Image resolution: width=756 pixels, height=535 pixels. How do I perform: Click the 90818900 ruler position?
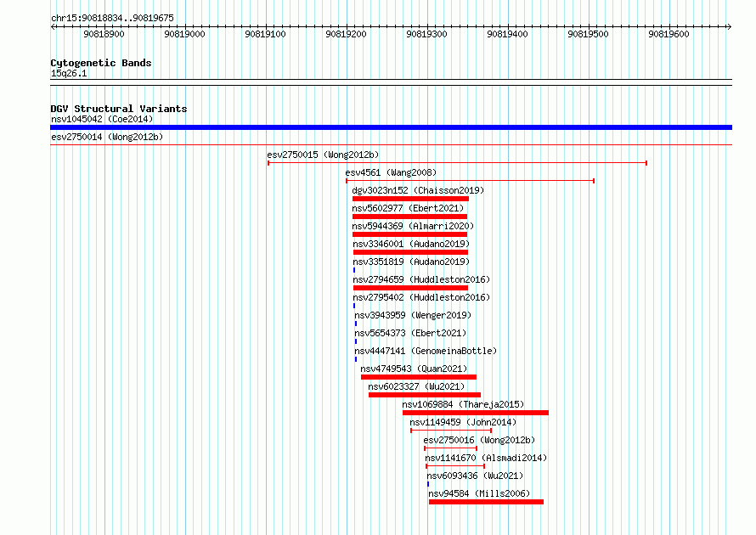(x=104, y=34)
